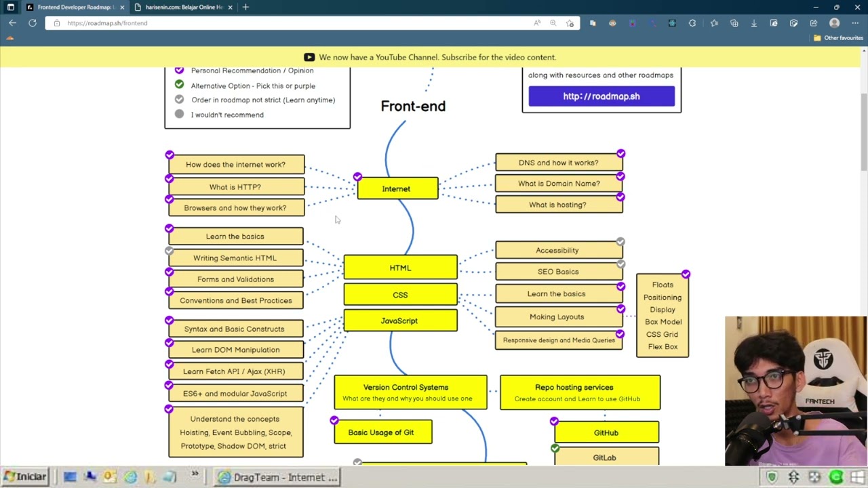This screenshot has height=488, width=868.
Task: Expand the Other favourites folder
Action: 838,38
